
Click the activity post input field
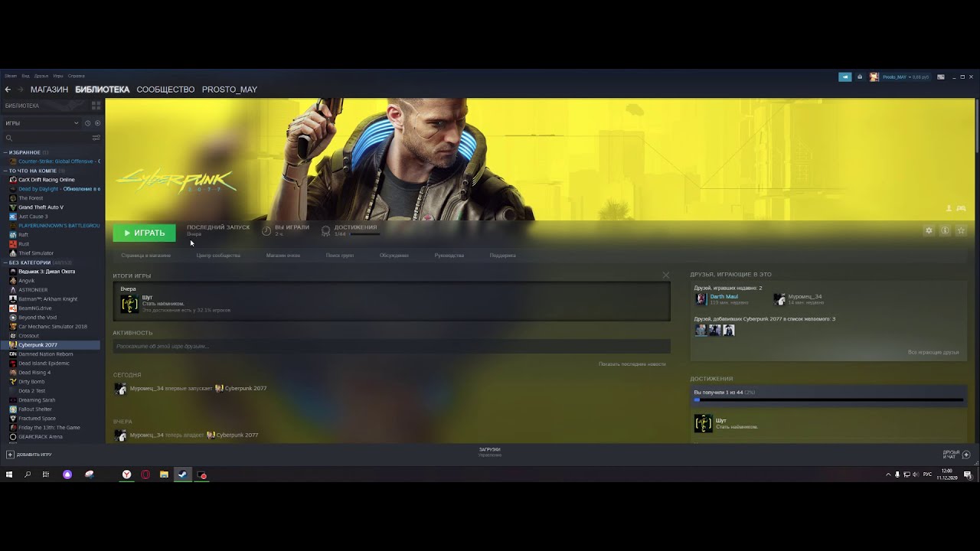[x=391, y=347]
